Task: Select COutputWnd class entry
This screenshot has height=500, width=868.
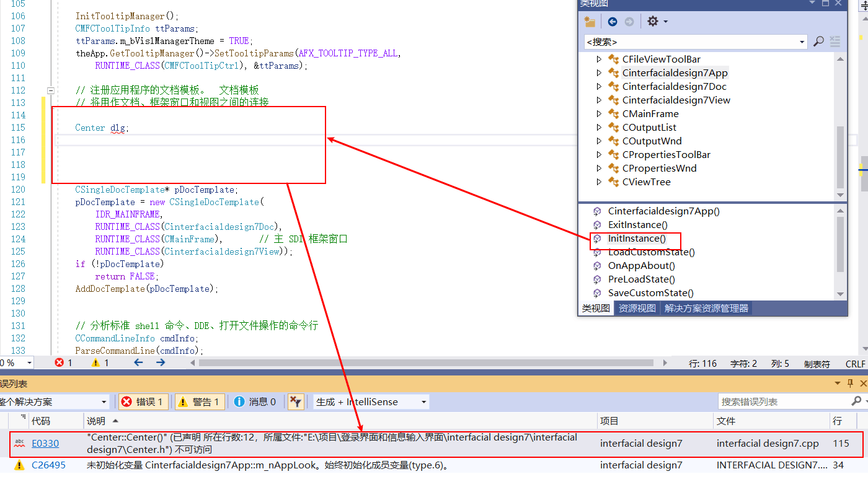Action: click(652, 141)
